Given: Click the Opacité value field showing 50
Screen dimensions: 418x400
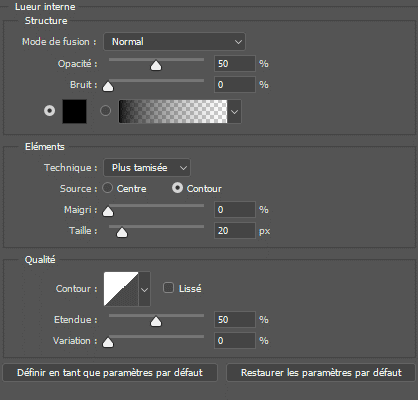Looking at the screenshot, I should (x=235, y=64).
